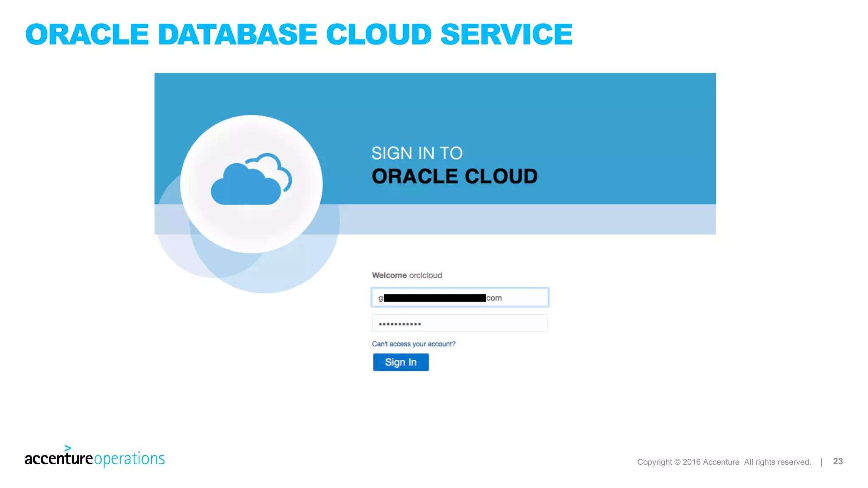Click the "SIGN IN TO" banner text

click(x=417, y=153)
